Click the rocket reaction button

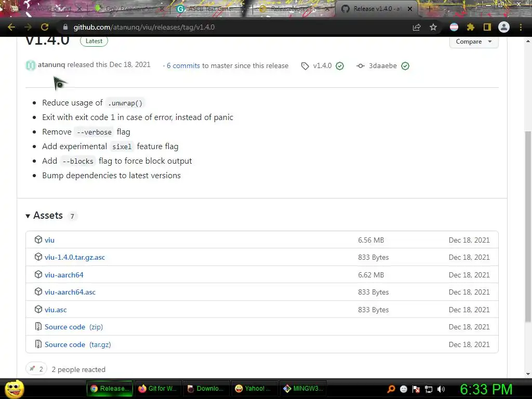[36, 369]
